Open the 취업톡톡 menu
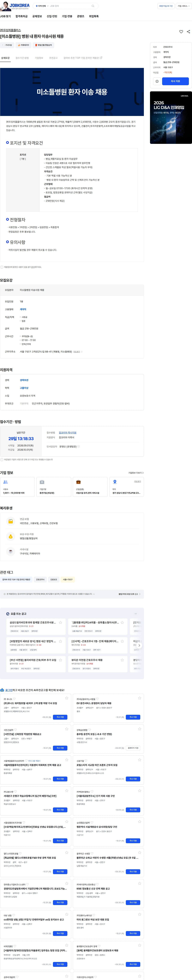The height and width of the screenshot is (980, 192). click(94, 16)
